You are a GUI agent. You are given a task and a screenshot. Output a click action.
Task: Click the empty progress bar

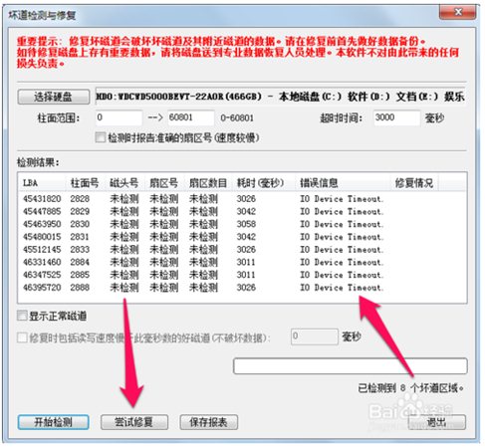351,366
